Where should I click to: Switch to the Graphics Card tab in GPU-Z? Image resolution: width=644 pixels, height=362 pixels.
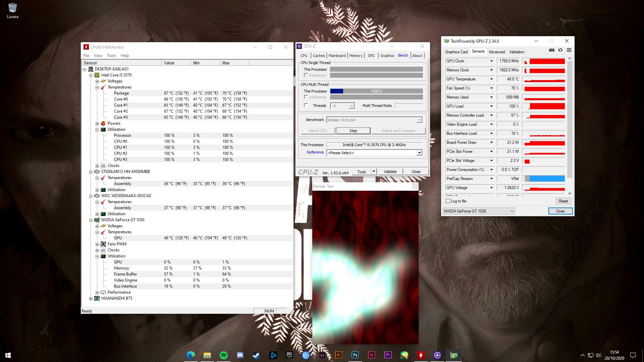456,52
